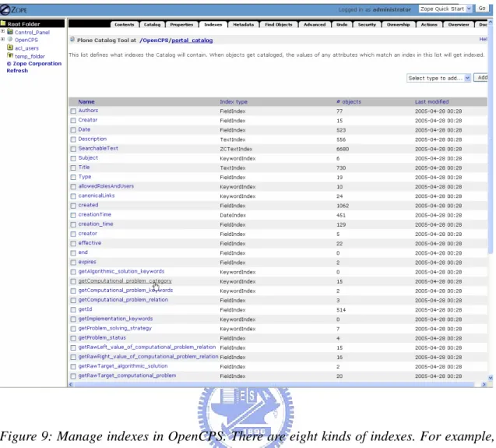Switch to the Security tab
The width and height of the screenshot is (496, 448).
[x=367, y=24]
